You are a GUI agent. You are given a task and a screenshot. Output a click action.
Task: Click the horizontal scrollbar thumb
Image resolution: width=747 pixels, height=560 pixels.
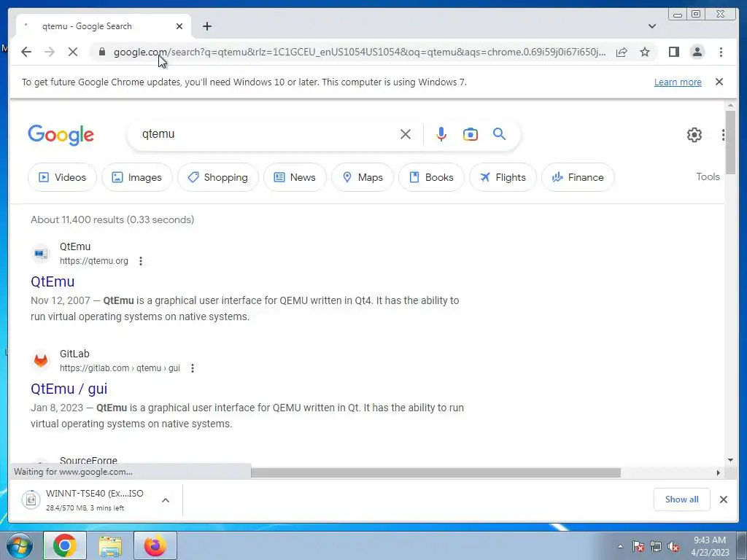(436, 472)
